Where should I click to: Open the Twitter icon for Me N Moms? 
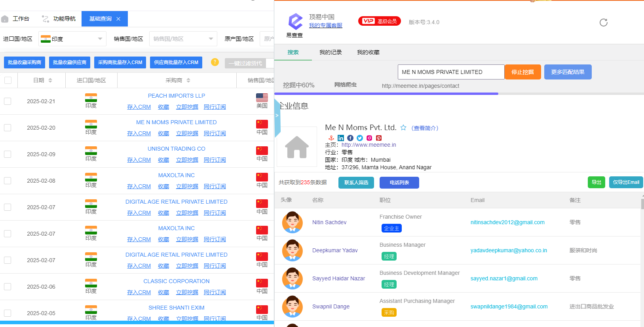[360, 138]
